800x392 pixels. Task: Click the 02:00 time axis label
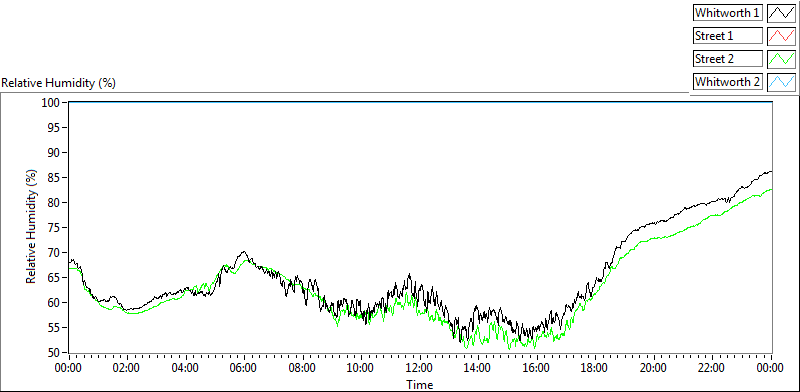tap(127, 368)
